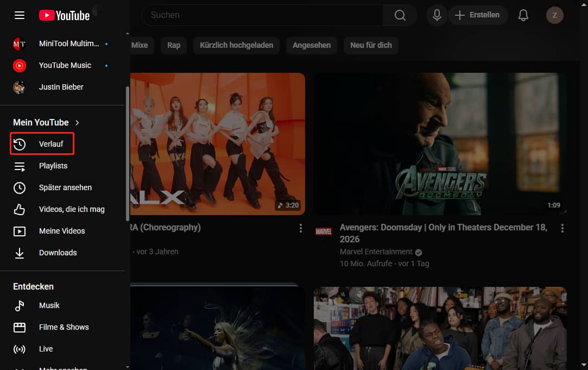The image size is (588, 370).
Task: Open the notifications bell
Action: [x=523, y=15]
